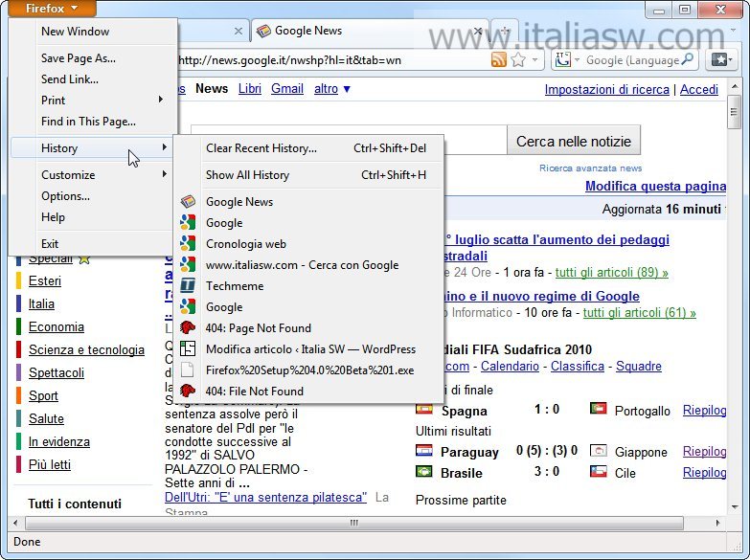Open Impostazioni di ricerca link

tap(606, 89)
